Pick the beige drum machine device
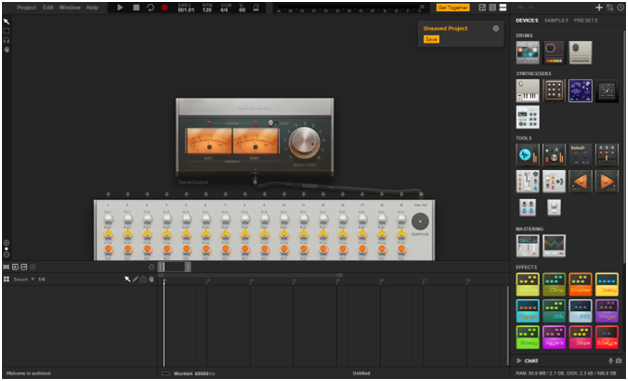The width and height of the screenshot is (628, 381). [x=580, y=52]
